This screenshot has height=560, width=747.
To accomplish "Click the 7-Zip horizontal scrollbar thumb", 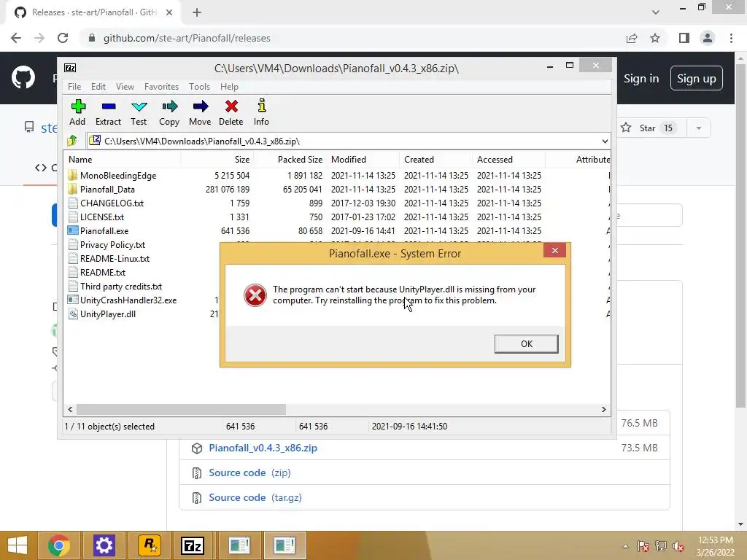I will click(x=181, y=410).
